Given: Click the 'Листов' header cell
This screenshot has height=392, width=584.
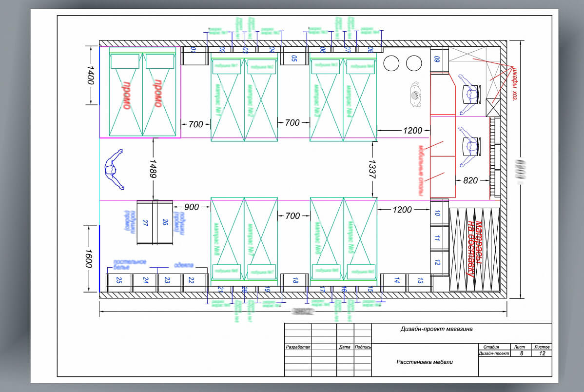Looking at the screenshot, I should click(x=542, y=347).
